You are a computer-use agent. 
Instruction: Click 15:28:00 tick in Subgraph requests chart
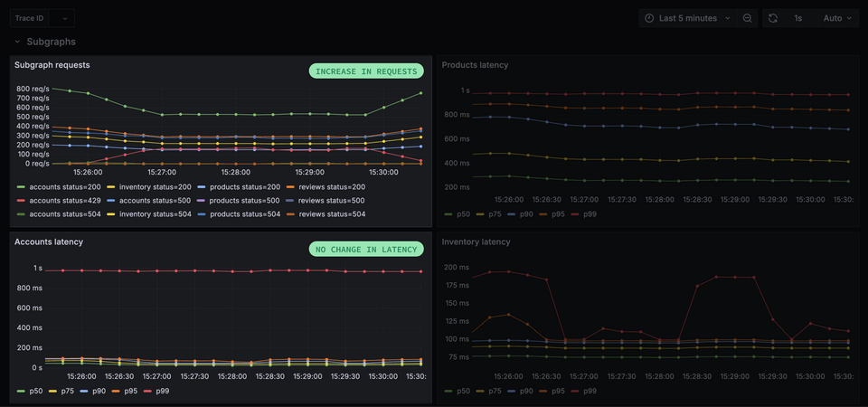point(236,172)
